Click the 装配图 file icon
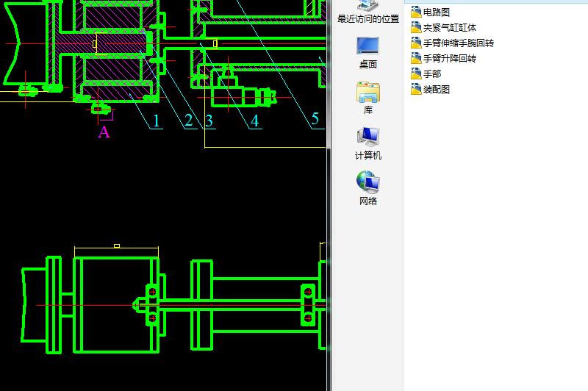 [416, 89]
